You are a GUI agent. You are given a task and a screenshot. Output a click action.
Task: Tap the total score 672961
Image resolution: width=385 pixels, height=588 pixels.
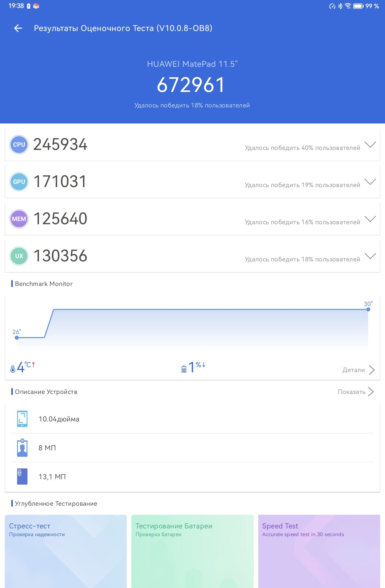[x=191, y=85]
